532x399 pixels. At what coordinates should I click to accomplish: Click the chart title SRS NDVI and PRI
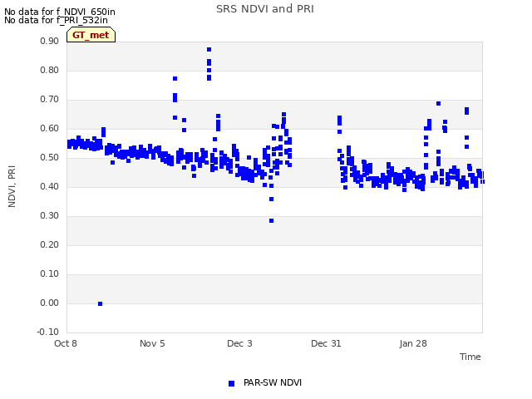pos(265,9)
